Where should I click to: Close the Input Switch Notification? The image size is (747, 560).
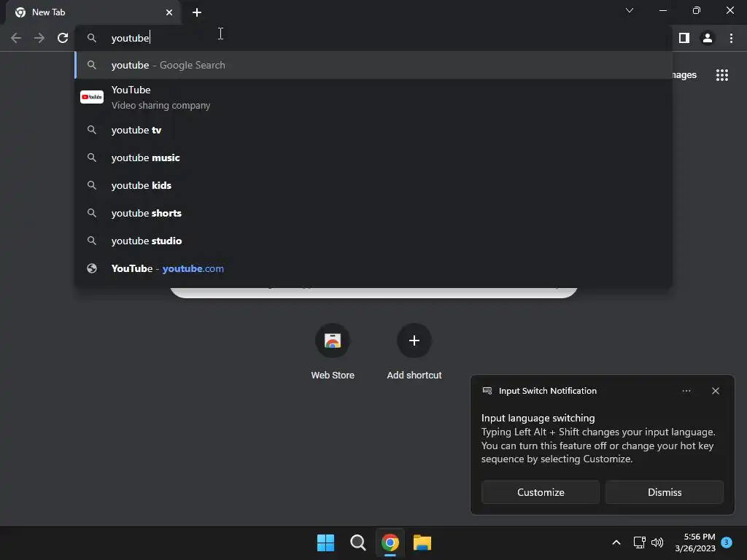(x=715, y=391)
